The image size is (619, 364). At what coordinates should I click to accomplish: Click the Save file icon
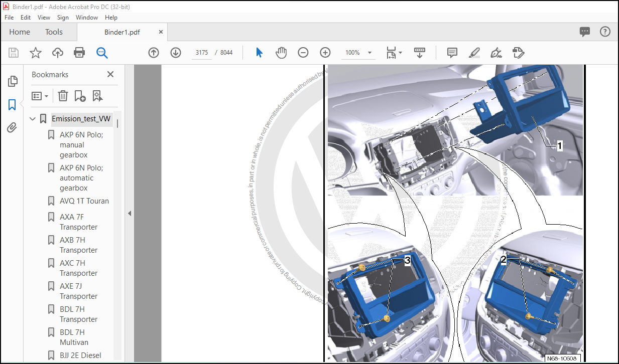click(x=14, y=53)
